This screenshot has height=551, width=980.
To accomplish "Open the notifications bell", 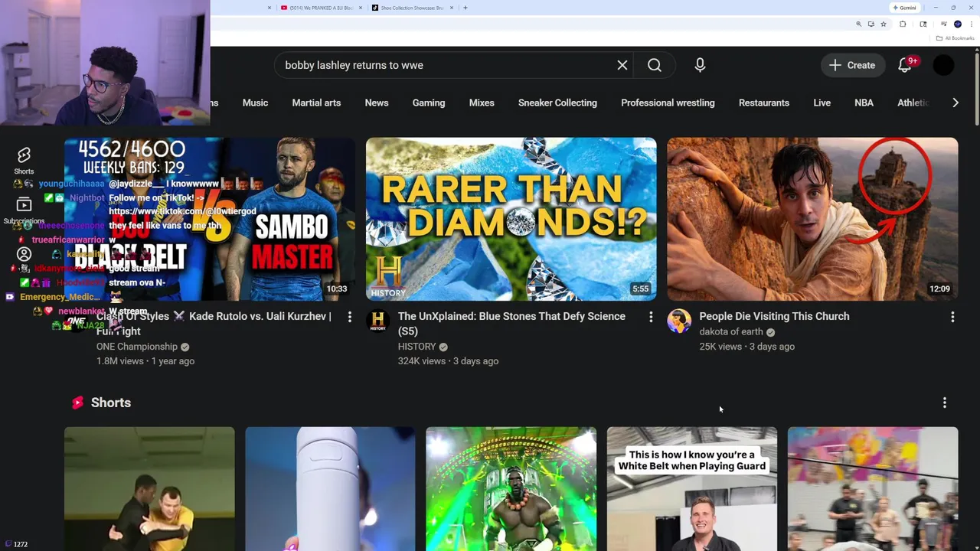I will pos(905,65).
